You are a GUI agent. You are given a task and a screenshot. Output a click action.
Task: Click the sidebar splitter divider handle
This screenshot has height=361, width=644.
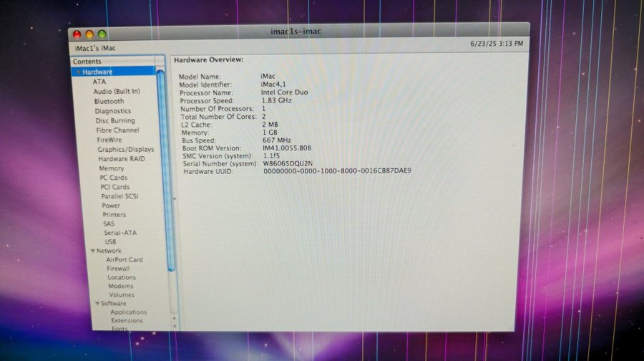pyautogui.click(x=175, y=198)
